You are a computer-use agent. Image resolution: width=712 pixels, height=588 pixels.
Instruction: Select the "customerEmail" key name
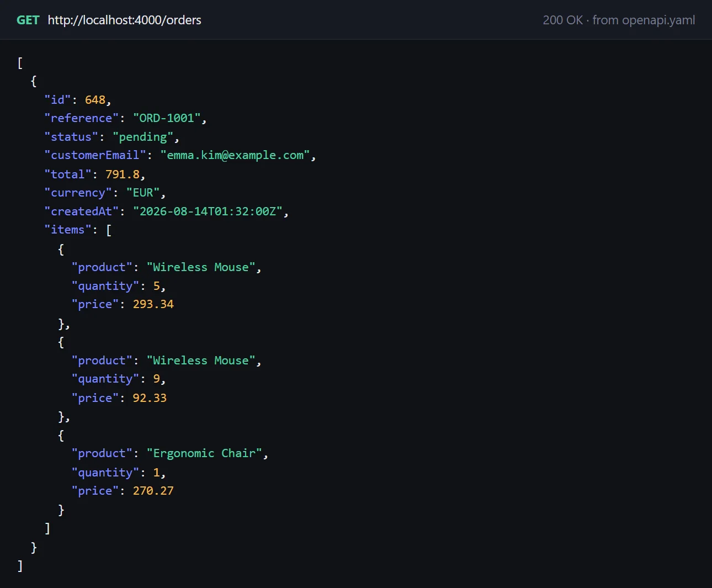[95, 156]
